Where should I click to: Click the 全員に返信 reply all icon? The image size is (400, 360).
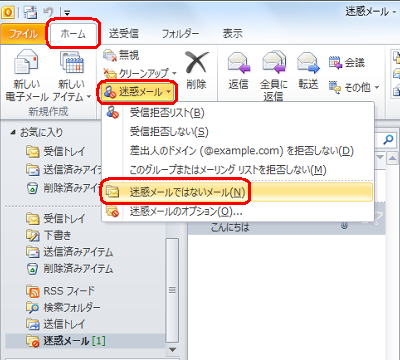coord(274,63)
